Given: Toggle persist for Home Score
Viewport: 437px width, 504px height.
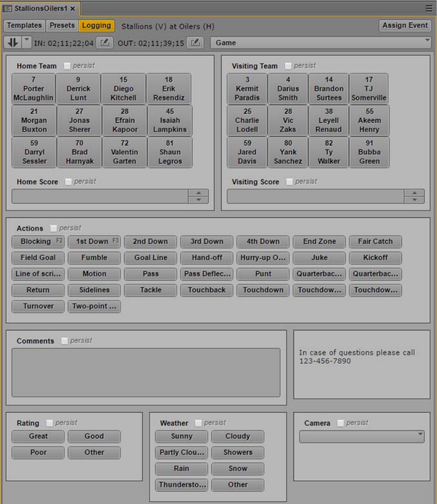Looking at the screenshot, I should pyautogui.click(x=68, y=181).
